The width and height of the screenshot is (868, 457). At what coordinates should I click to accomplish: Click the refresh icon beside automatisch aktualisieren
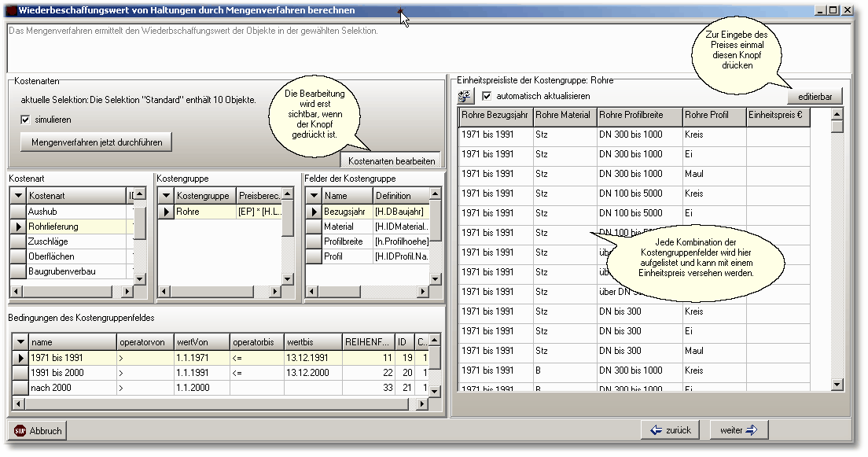pyautogui.click(x=465, y=96)
